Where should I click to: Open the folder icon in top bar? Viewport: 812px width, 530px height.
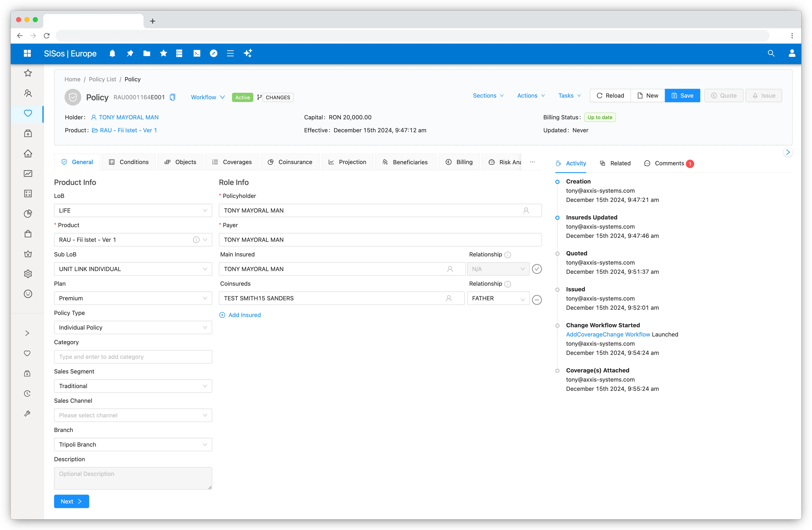click(x=147, y=53)
